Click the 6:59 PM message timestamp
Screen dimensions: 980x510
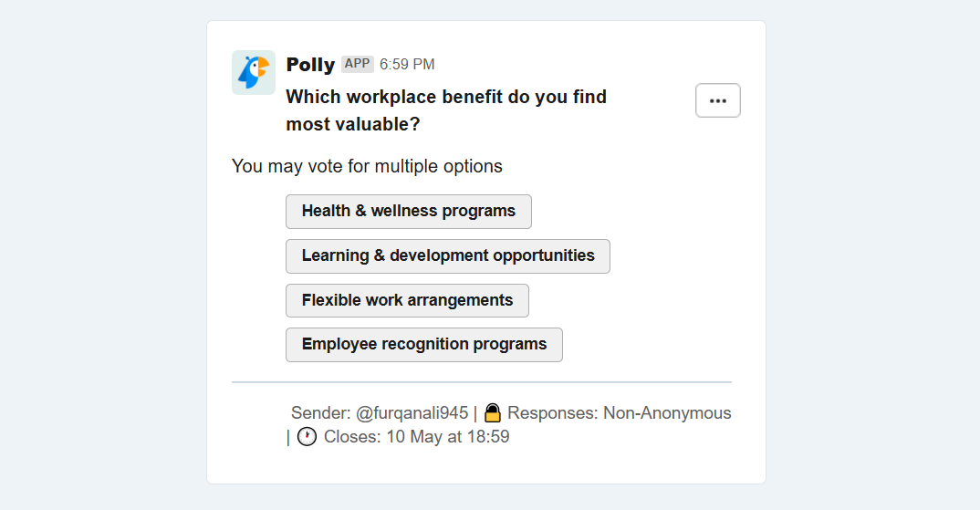(407, 65)
